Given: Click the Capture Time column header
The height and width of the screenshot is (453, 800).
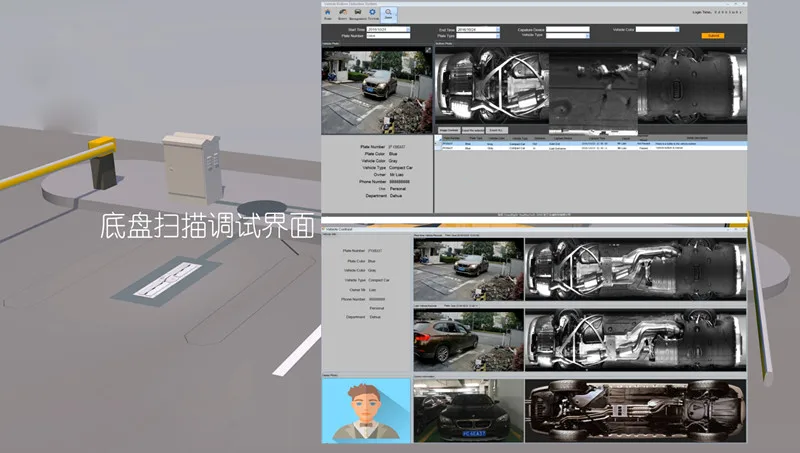Looking at the screenshot, I should click(x=597, y=138).
